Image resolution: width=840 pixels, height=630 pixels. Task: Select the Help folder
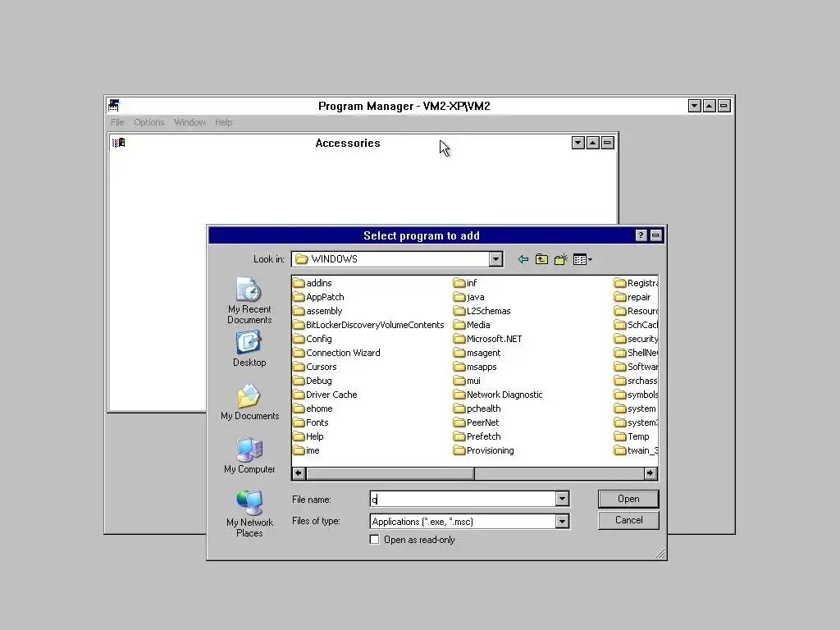pos(308,436)
